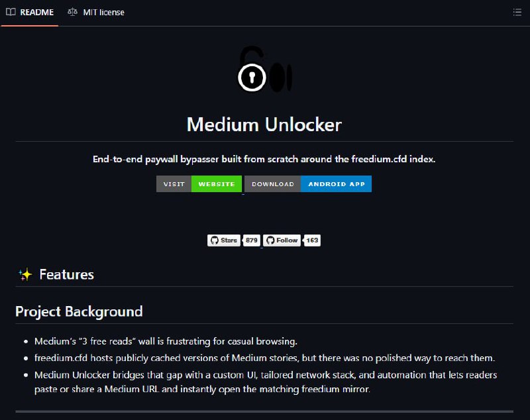Open the README tab

(30, 13)
